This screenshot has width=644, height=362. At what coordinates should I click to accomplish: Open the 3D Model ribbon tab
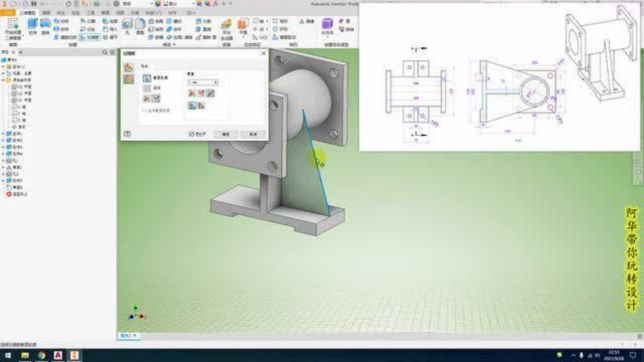[x=28, y=13]
